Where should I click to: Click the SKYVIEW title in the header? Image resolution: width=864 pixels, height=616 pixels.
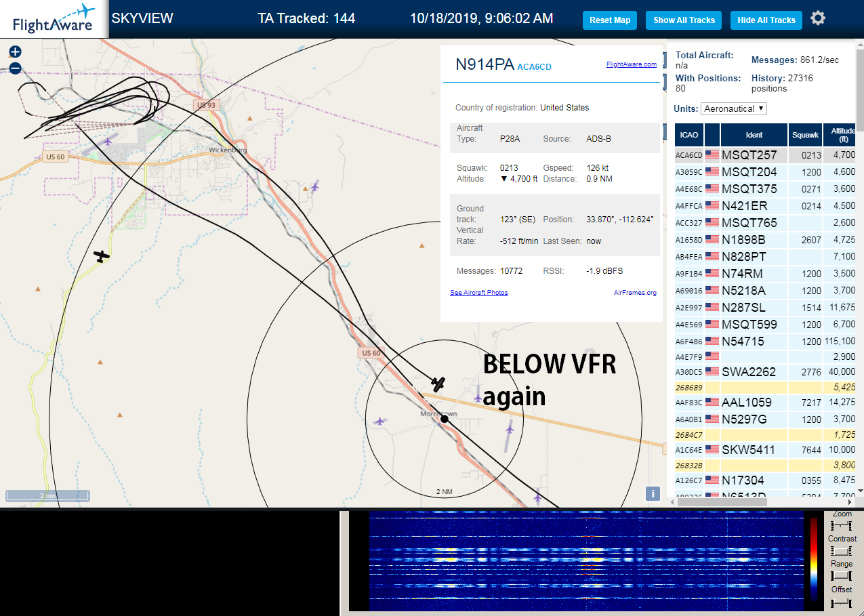(x=142, y=18)
